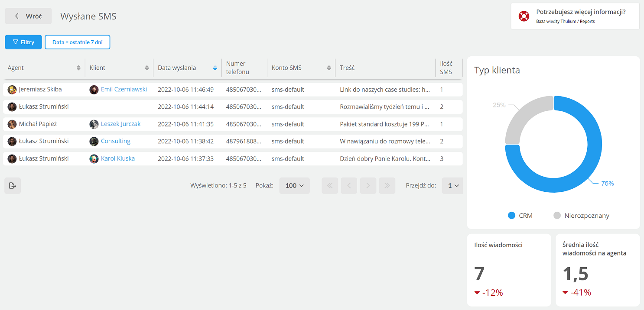644x310 pixels.
Task: Click the Ilość SMS column header
Action: coord(446,68)
